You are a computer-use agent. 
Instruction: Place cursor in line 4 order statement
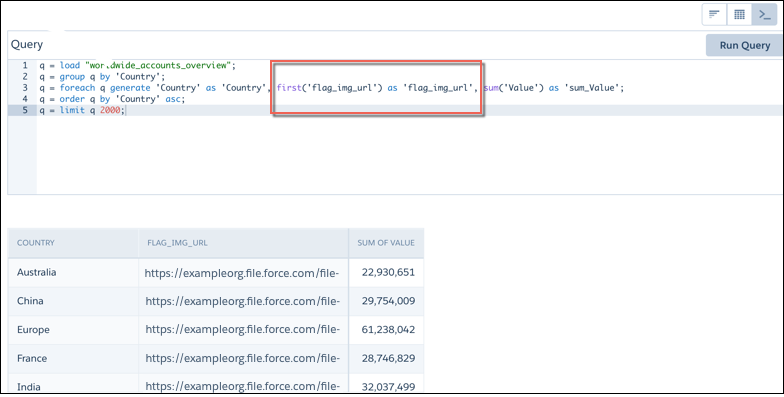(112, 99)
